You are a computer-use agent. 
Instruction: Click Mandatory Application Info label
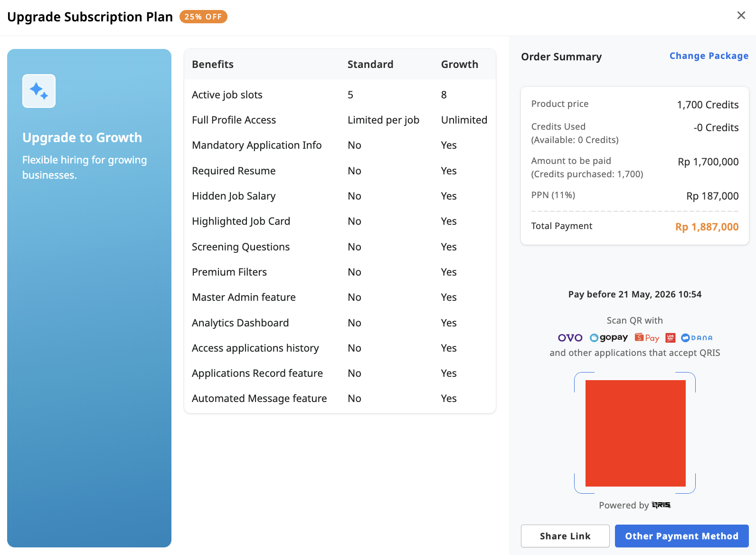(256, 145)
